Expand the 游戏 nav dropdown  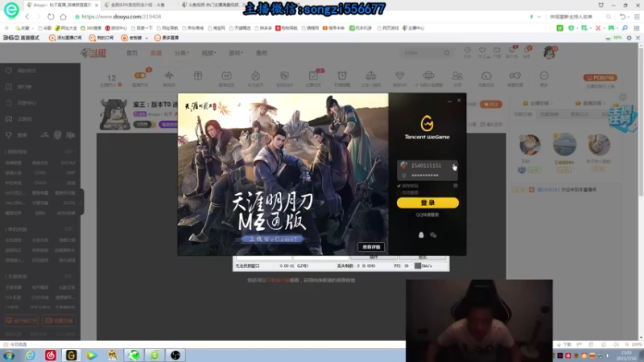[x=236, y=53]
